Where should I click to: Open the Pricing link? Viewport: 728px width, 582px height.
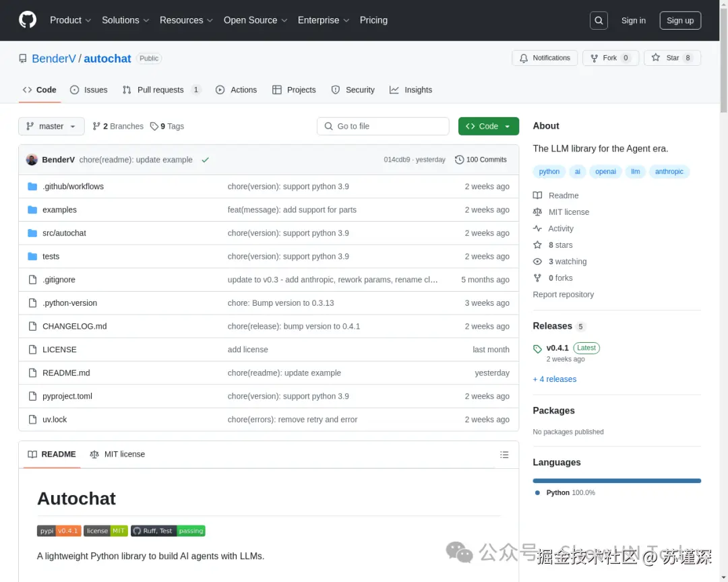[x=373, y=20]
